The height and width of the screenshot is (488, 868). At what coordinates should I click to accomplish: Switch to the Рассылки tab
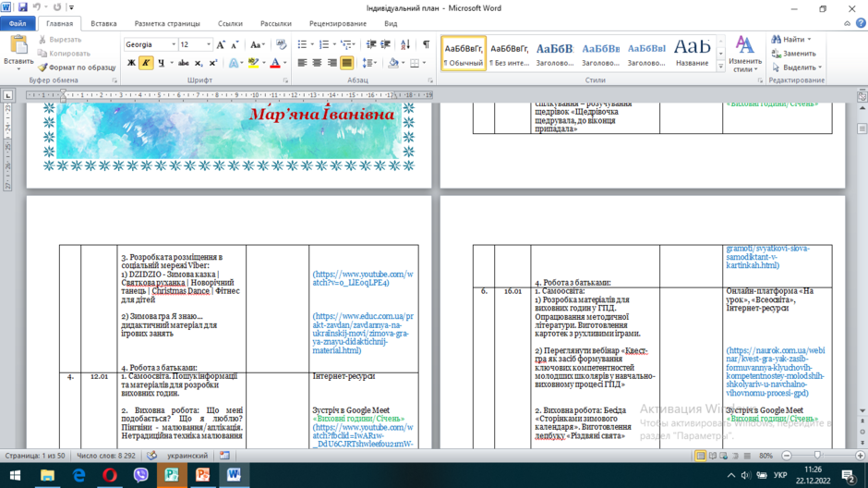(276, 24)
